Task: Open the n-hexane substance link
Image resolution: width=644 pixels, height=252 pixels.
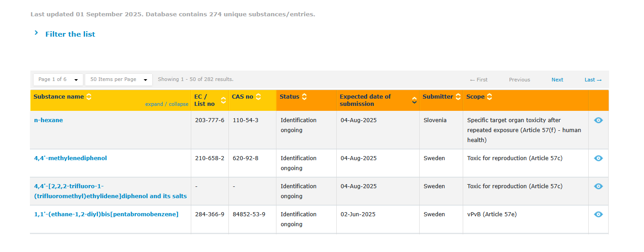Action: point(48,120)
